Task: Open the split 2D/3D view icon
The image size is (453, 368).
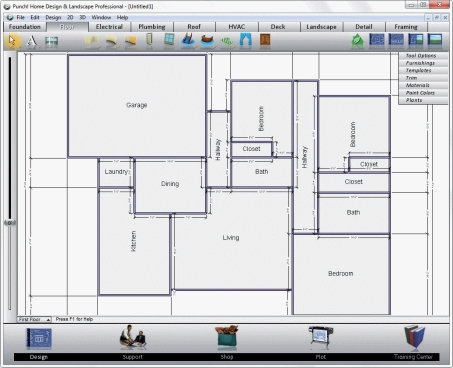Action: [416, 40]
